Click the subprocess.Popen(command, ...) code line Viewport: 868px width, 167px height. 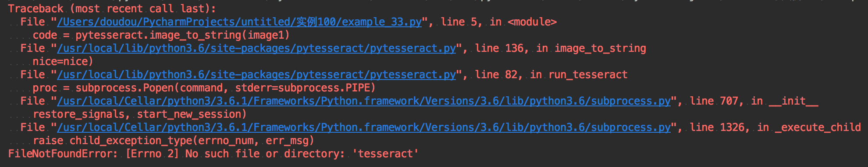click(204, 88)
